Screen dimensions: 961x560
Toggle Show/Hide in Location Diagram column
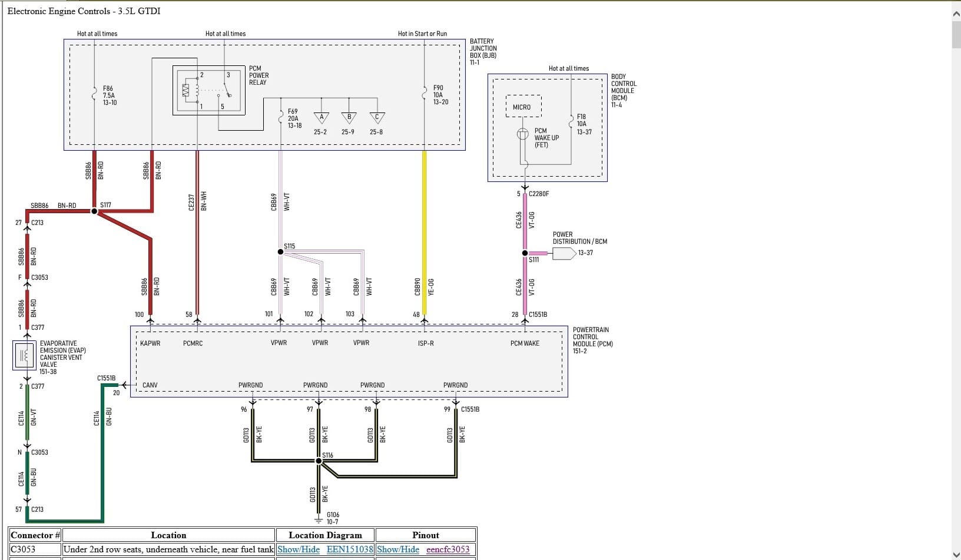(299, 549)
